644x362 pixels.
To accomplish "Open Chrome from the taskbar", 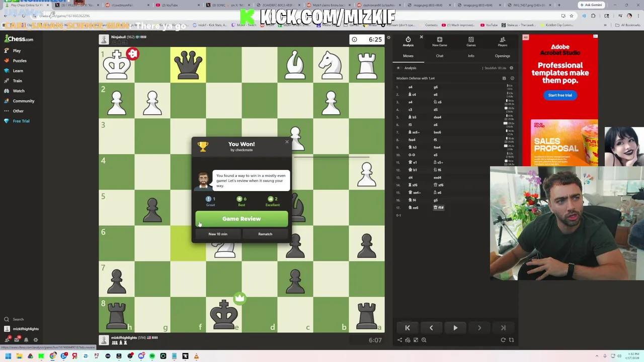I will (52, 356).
